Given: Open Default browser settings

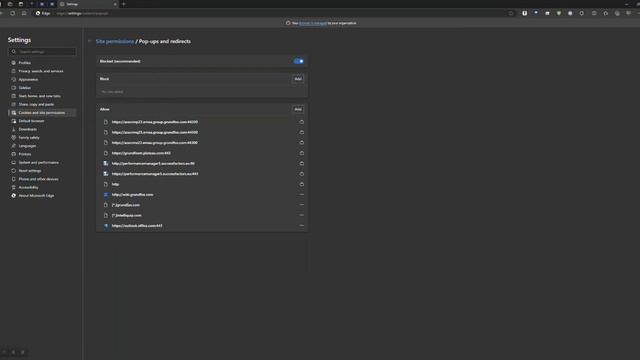Looking at the screenshot, I should [x=31, y=121].
